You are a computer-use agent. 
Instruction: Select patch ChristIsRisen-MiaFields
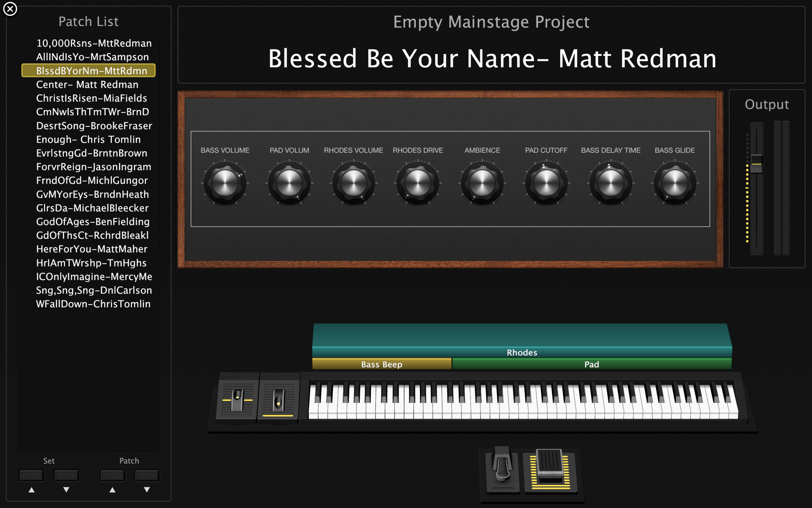89,98
